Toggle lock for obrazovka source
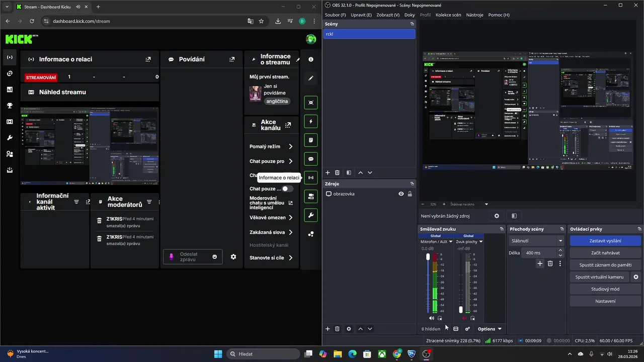 pos(410,194)
